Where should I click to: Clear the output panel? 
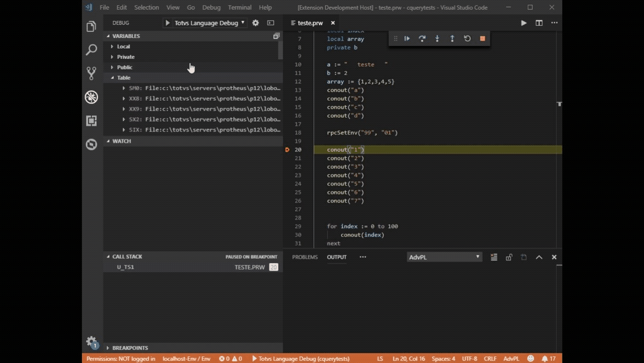494,257
